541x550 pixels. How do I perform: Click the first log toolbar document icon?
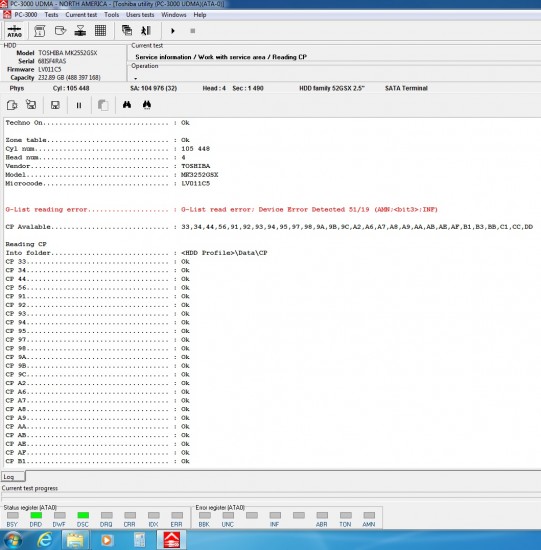pos(12,105)
